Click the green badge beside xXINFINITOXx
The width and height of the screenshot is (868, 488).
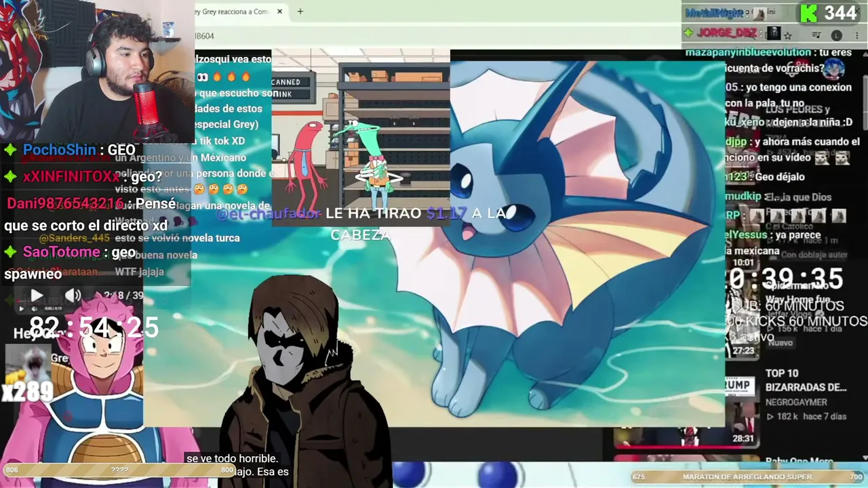(x=10, y=177)
